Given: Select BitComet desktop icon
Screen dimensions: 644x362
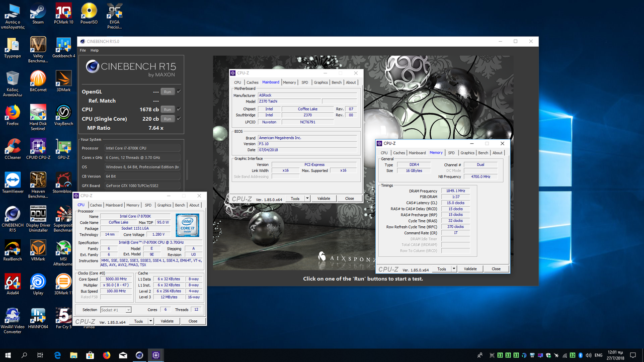Looking at the screenshot, I should [x=38, y=81].
